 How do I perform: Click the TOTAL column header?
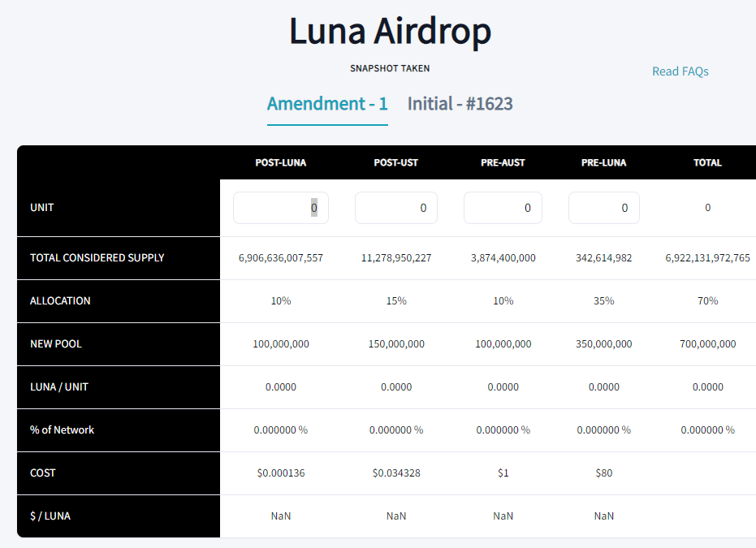tap(707, 163)
